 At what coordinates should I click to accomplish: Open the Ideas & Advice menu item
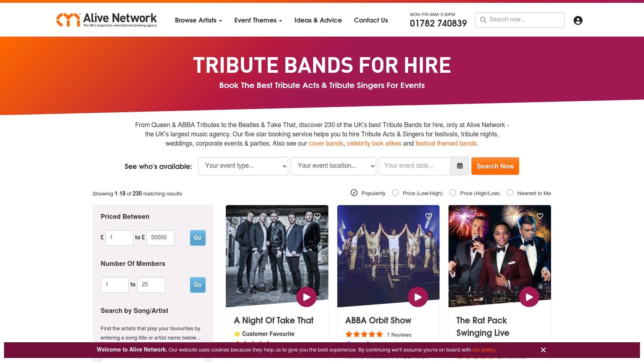(318, 20)
